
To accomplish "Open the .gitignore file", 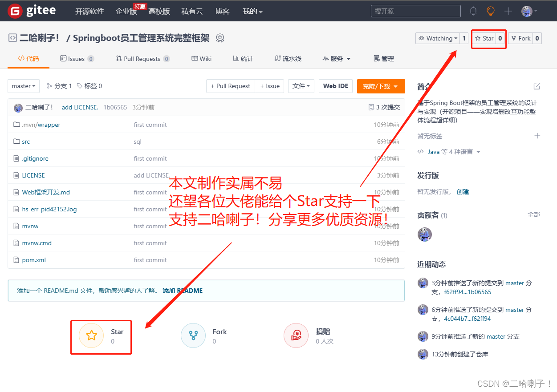I will point(35,158).
